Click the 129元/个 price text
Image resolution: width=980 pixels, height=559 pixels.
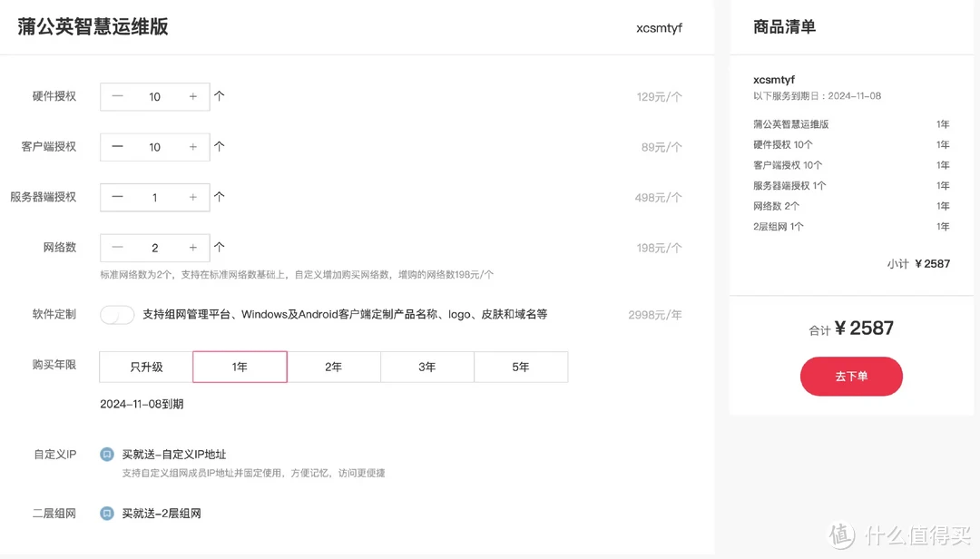pos(659,97)
